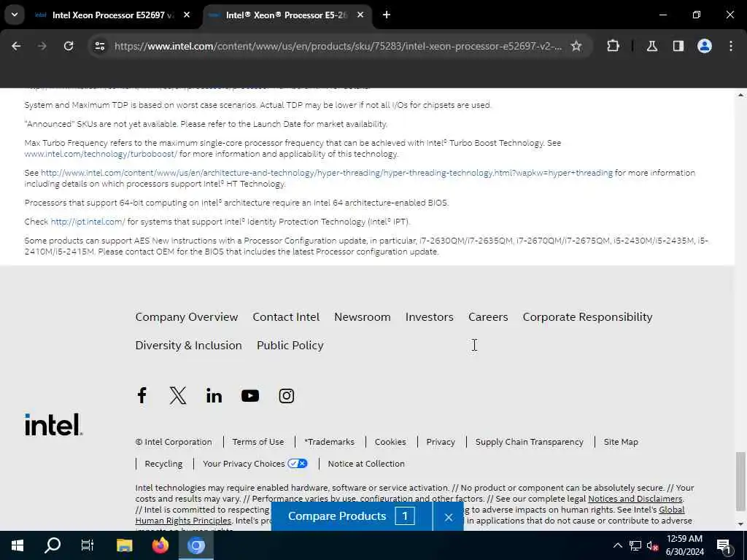
Task: Click the page vertical scrollbar thumb
Action: 740,481
